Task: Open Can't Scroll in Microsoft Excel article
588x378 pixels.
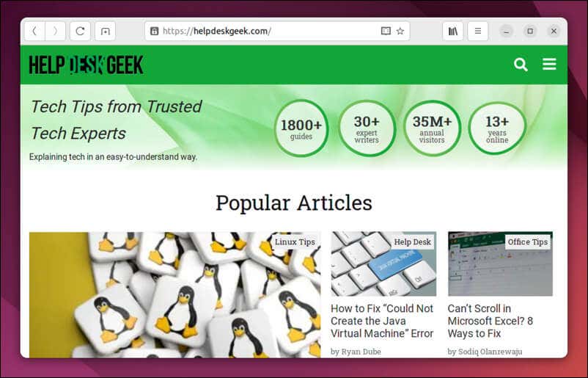Action: [490, 321]
